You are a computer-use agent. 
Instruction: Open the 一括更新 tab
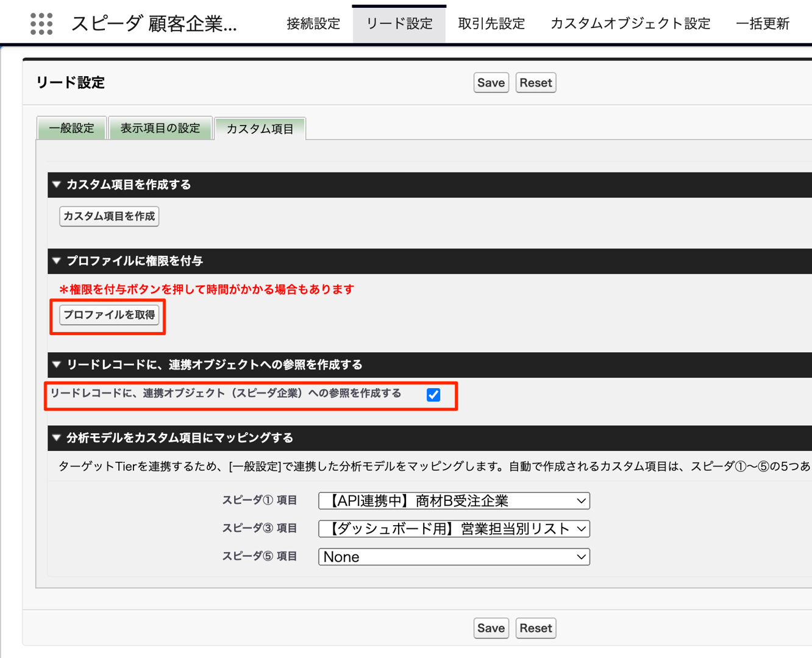point(763,23)
